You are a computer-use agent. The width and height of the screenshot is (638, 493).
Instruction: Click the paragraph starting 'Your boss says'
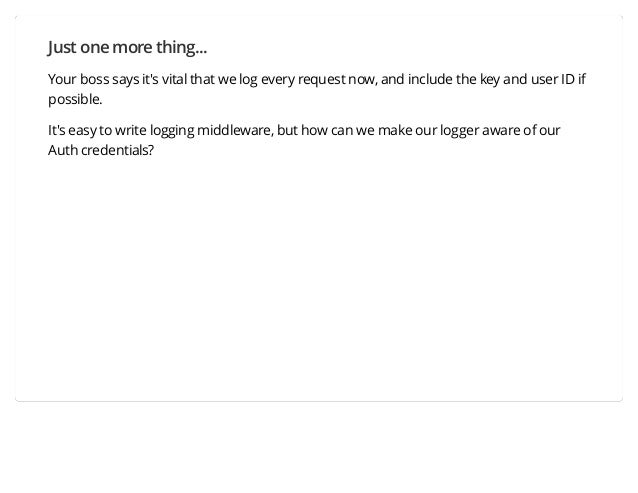click(317, 89)
